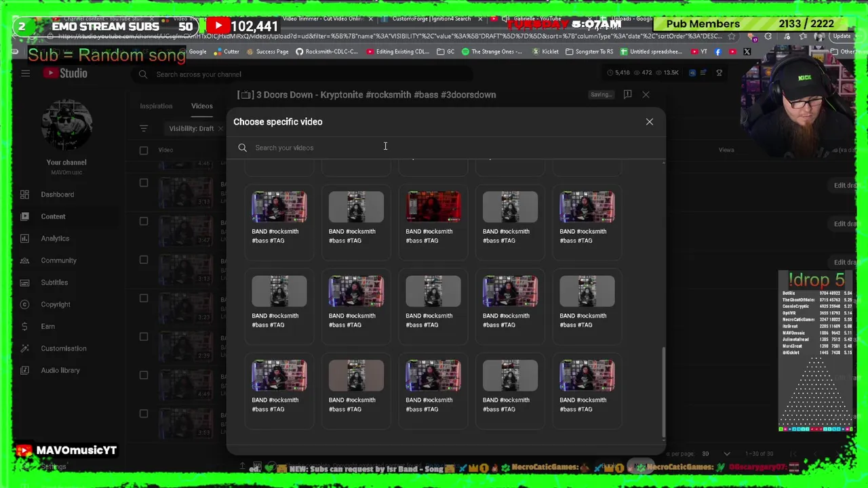Viewport: 868px width, 488px height.
Task: Click Settings at the sidebar bottom
Action: pyautogui.click(x=53, y=467)
